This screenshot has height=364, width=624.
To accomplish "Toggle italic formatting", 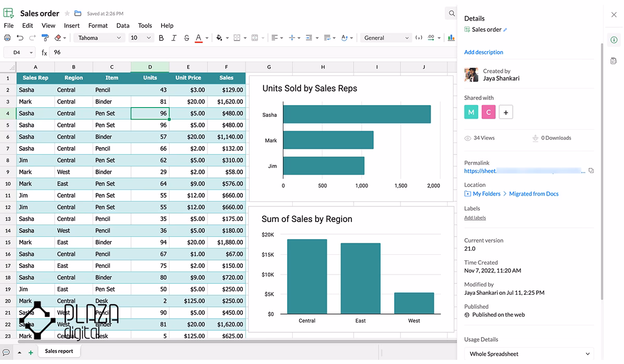I will pyautogui.click(x=174, y=38).
